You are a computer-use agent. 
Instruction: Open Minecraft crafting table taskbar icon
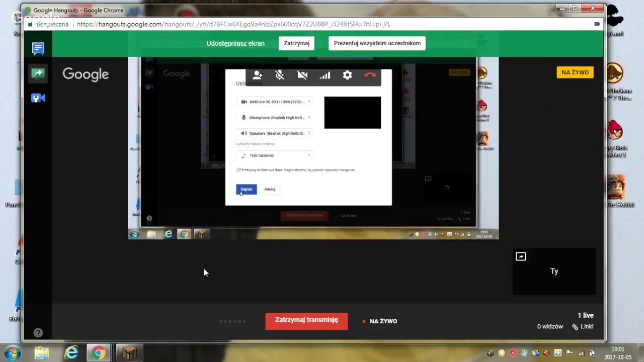[x=129, y=353]
